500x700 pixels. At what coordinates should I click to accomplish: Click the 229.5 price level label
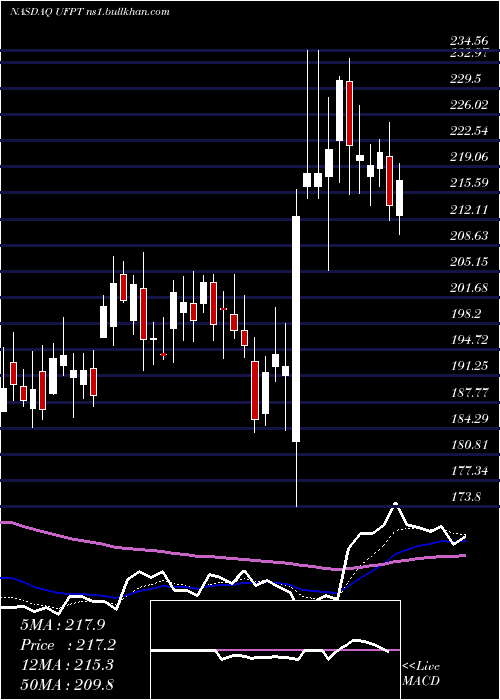pos(466,79)
